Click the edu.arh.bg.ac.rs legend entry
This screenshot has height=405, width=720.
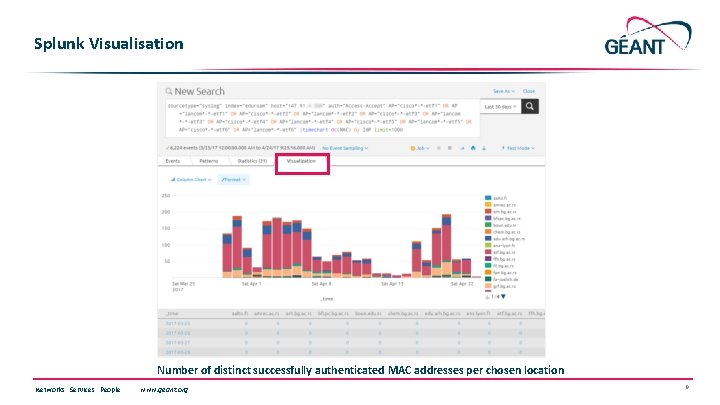pyautogui.click(x=505, y=239)
